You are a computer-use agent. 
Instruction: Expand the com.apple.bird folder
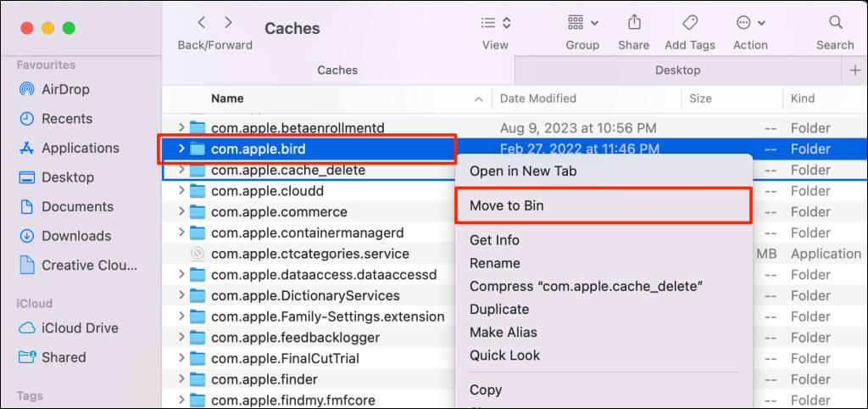click(x=181, y=149)
